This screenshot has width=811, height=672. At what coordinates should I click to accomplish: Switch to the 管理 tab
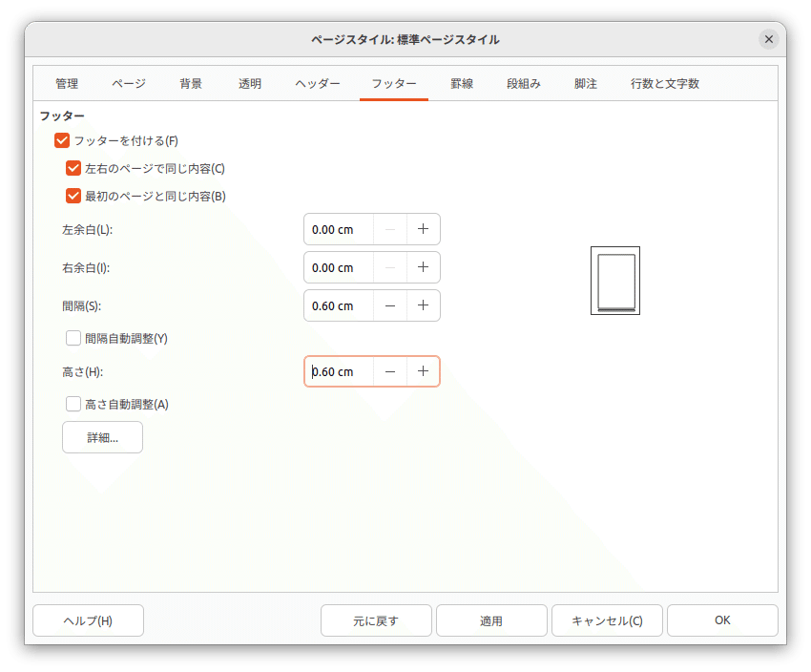[x=67, y=84]
